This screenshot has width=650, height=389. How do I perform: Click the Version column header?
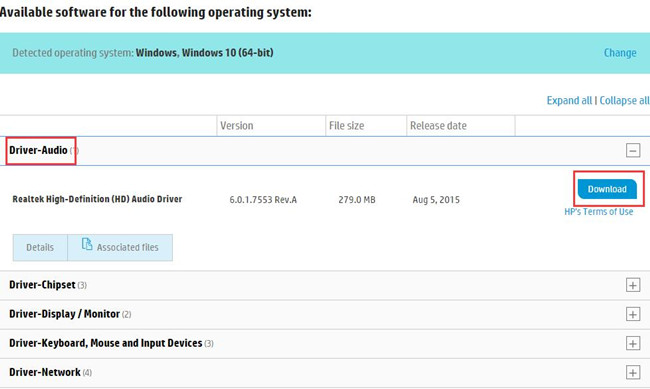pyautogui.click(x=237, y=126)
